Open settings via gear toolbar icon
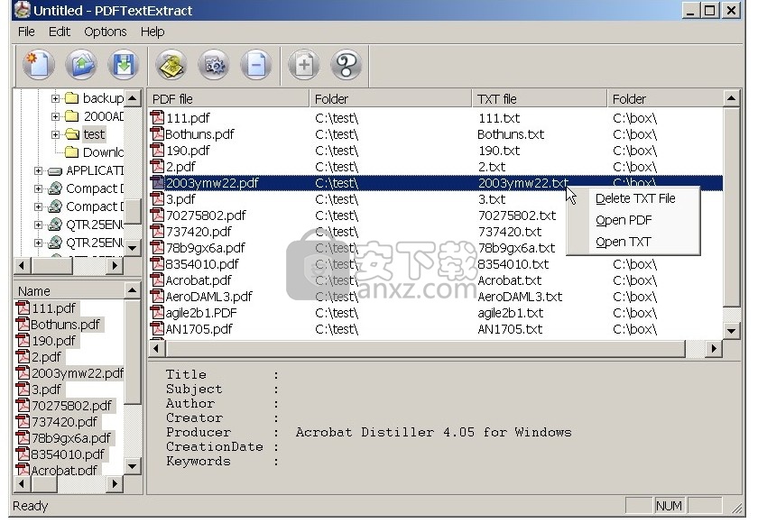Screen dimensions: 767x532 point(214,65)
